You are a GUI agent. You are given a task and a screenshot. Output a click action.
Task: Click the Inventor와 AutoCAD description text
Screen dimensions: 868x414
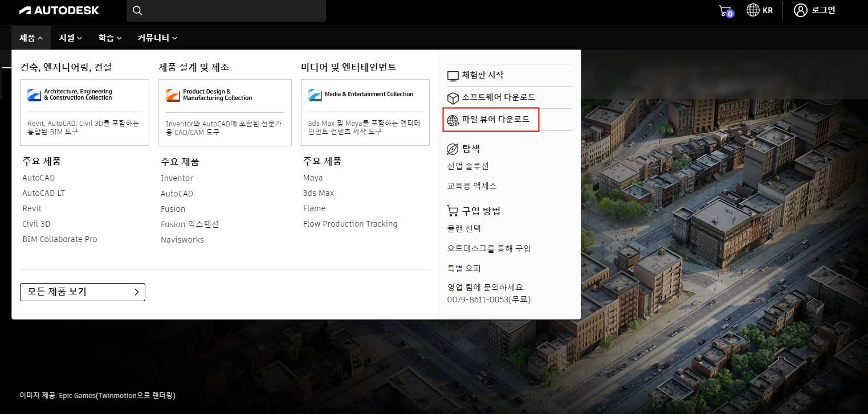pyautogui.click(x=223, y=127)
